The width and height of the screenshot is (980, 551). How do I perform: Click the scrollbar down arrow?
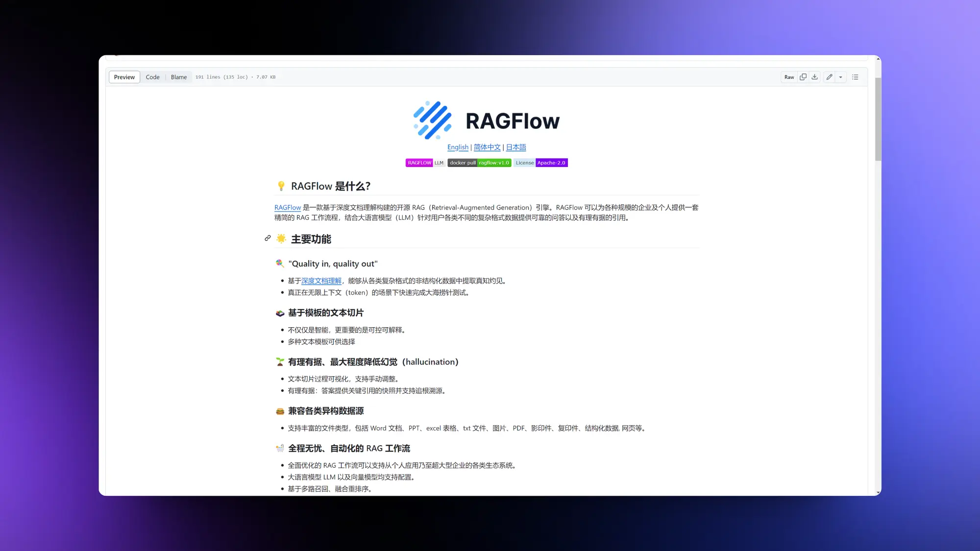(878, 492)
